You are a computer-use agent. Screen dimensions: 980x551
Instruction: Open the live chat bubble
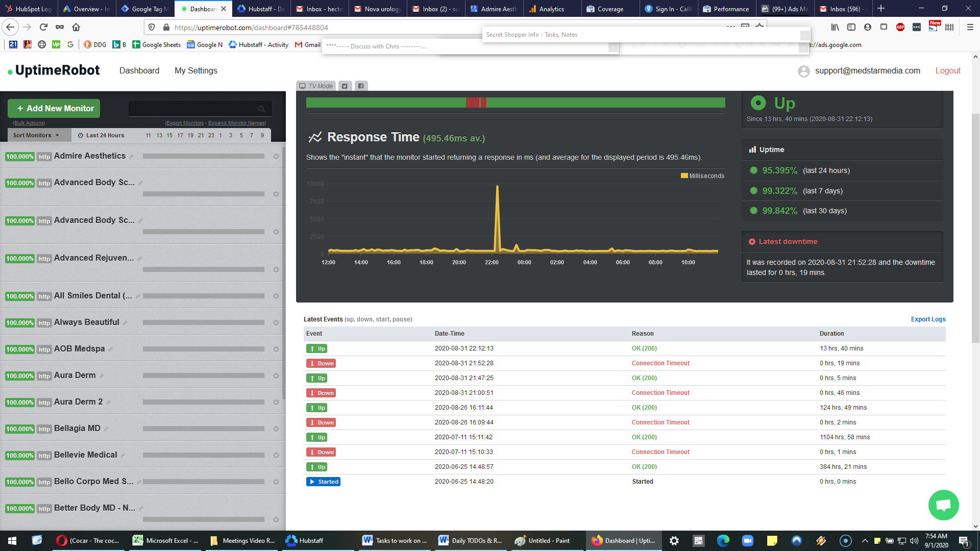point(943,505)
